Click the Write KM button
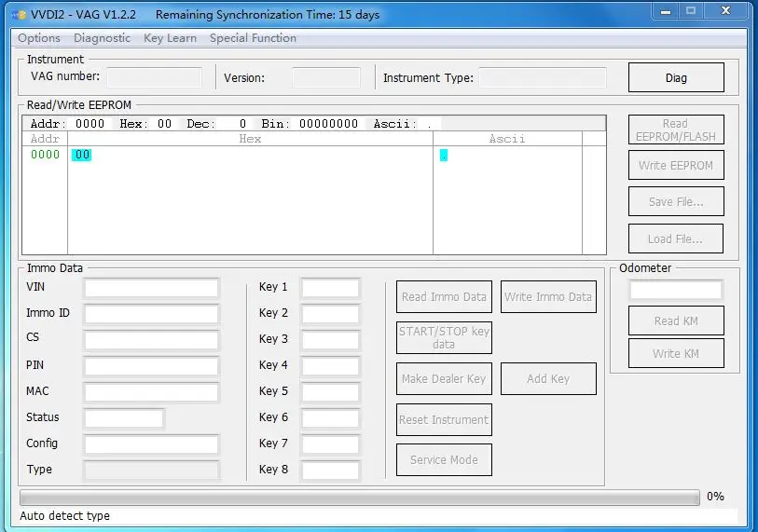The width and height of the screenshot is (758, 532). (x=676, y=353)
